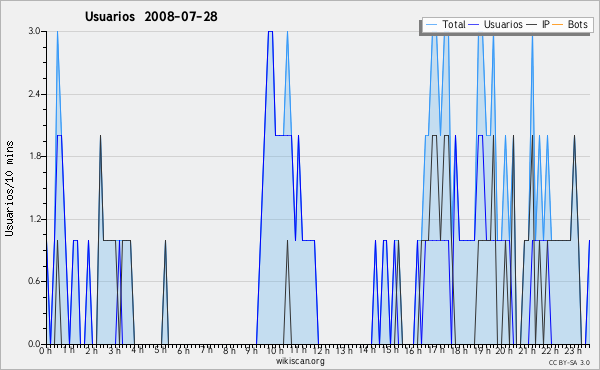Viewport: 600px width, 370px height.
Task: Click the dark blue Usuarios legend line
Action: click(x=474, y=25)
